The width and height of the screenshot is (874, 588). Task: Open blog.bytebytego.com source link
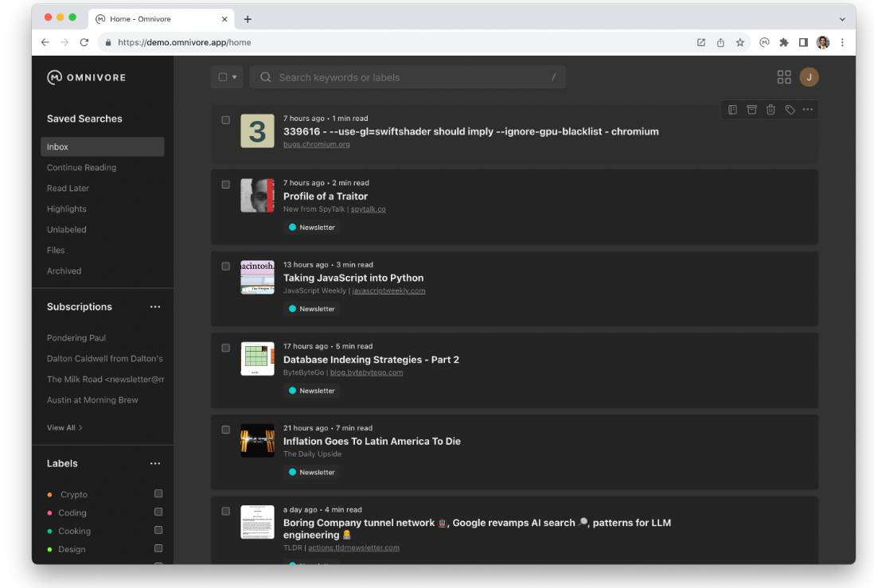point(366,372)
